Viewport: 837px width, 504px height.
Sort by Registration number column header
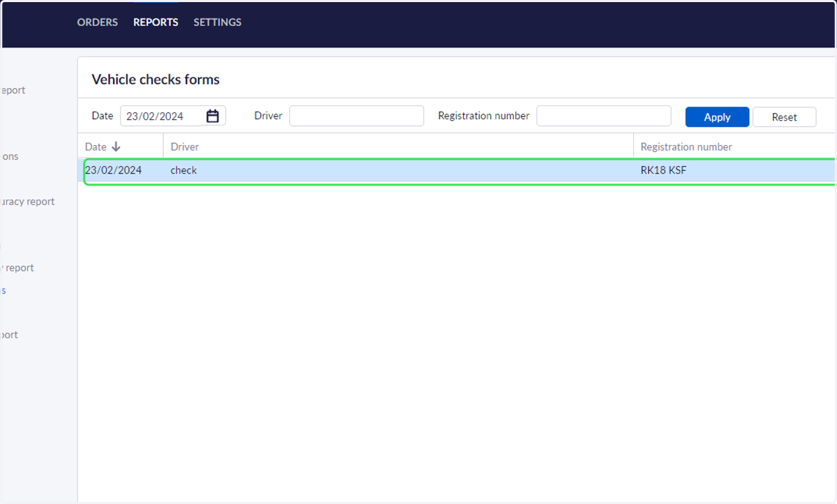pyautogui.click(x=686, y=147)
